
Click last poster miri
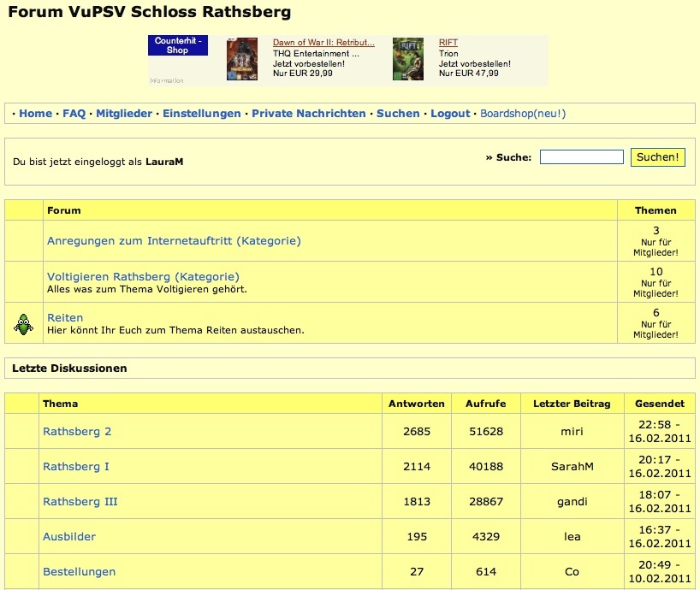point(572,431)
